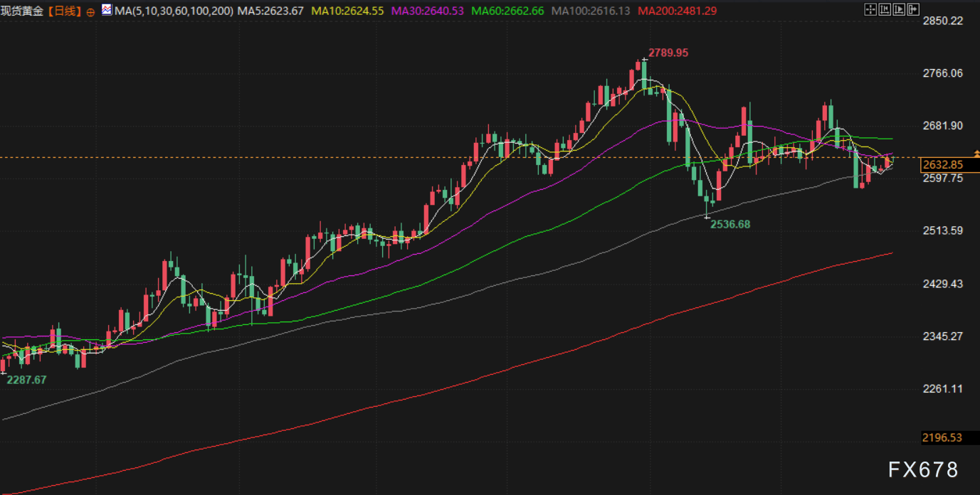
Task: Click the crosshair cursor icon in the top-right toolbar
Action: click(870, 9)
